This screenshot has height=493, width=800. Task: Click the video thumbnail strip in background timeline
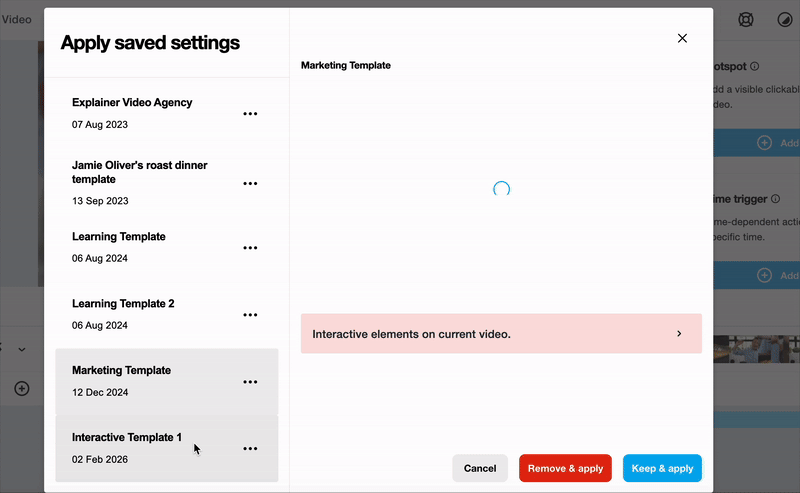coord(757,349)
